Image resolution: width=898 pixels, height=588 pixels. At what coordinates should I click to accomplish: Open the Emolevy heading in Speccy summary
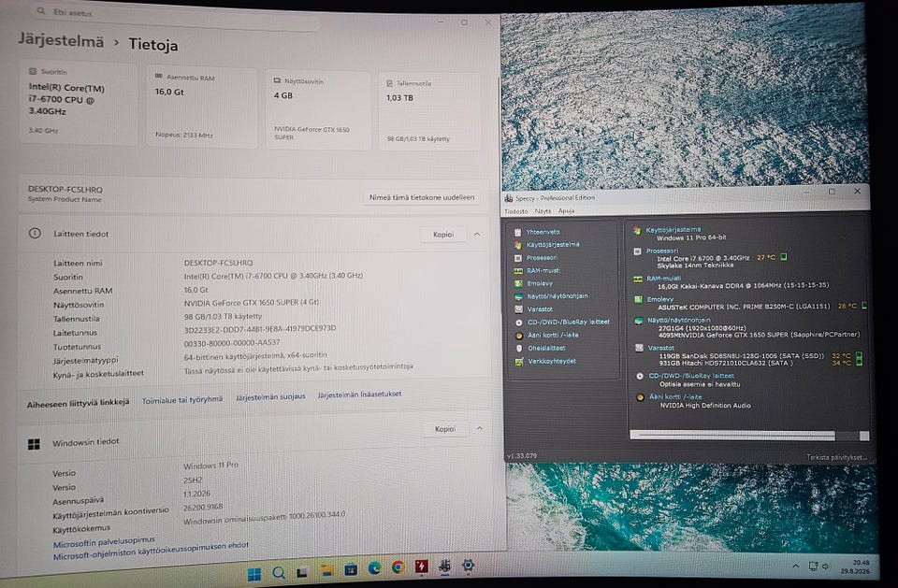[x=660, y=299]
